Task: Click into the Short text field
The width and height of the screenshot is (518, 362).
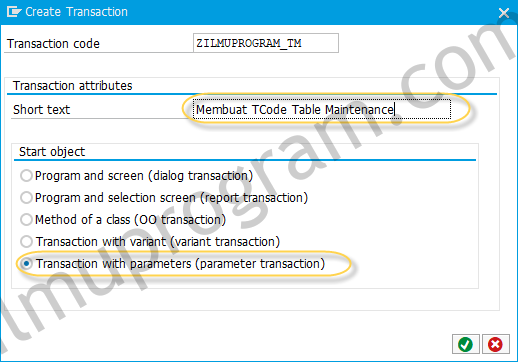Action: (x=322, y=109)
